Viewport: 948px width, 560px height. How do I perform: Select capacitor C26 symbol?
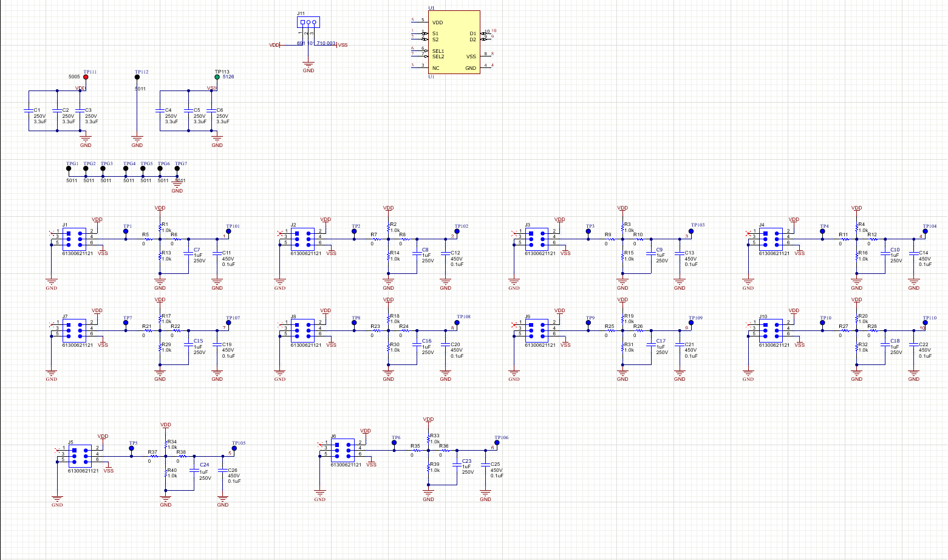click(x=223, y=470)
